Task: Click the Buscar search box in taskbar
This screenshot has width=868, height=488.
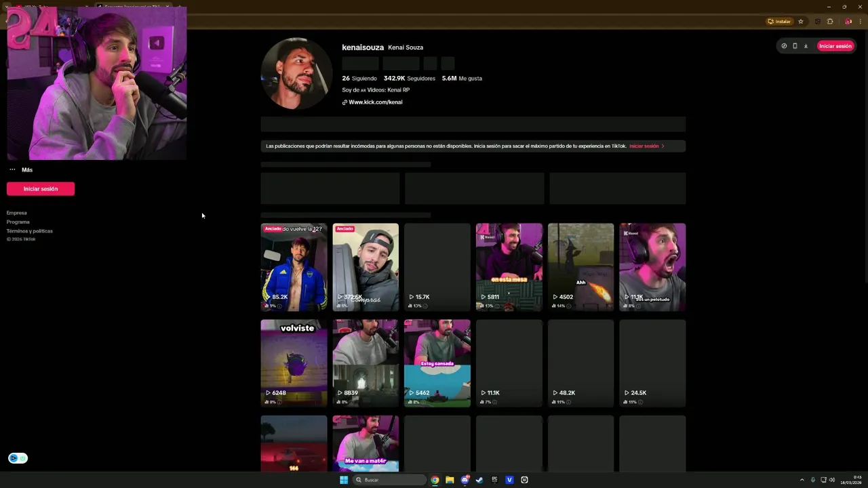Action: [390, 480]
